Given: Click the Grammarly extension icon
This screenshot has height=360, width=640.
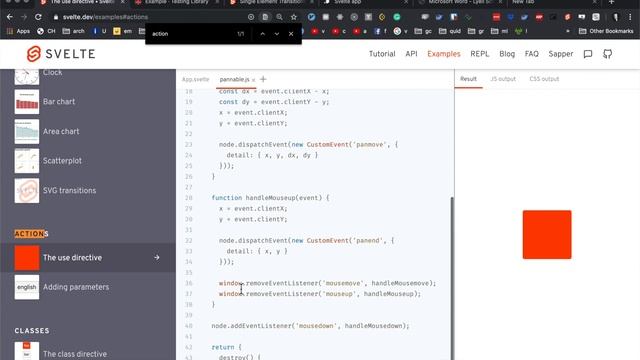Looking at the screenshot, I should coord(397,17).
